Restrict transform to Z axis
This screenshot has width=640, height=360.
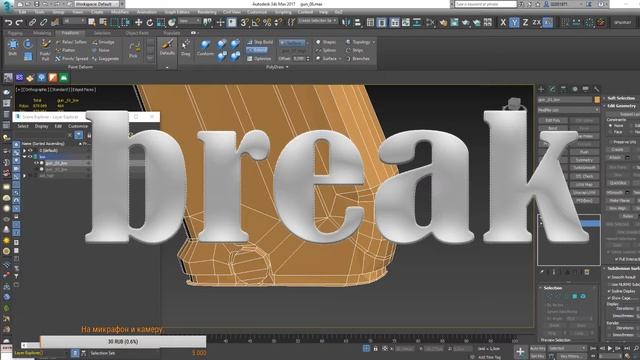(x=525, y=22)
